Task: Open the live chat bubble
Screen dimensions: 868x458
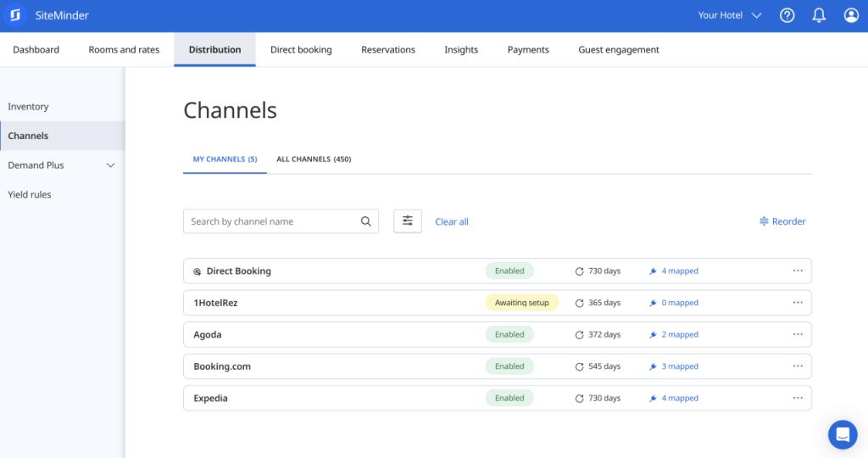Action: [x=842, y=434]
